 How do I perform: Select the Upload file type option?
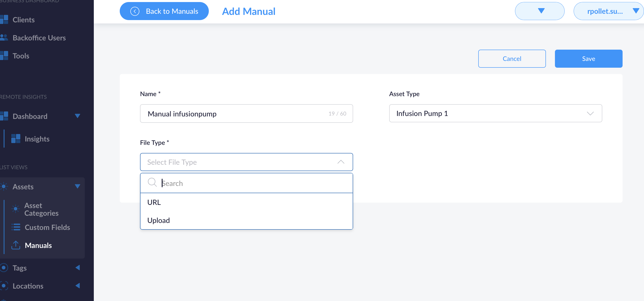click(246, 220)
